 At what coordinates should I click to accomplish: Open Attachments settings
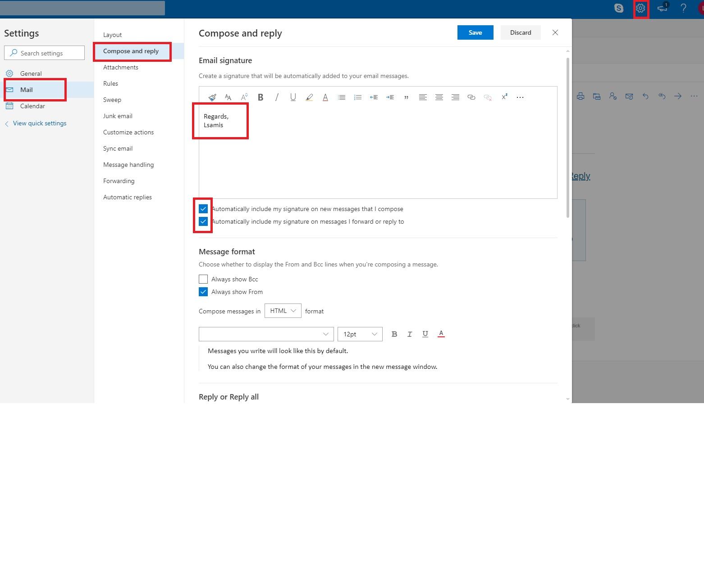(121, 67)
